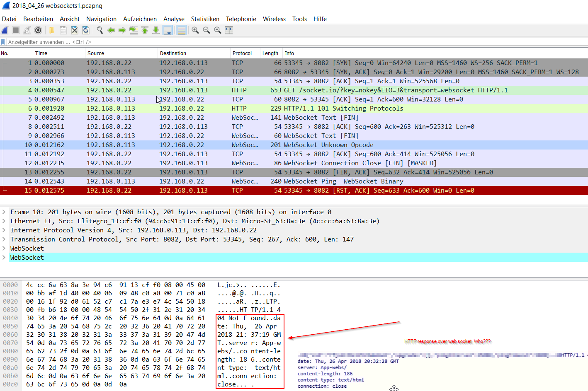588x391 pixels.
Task: Start a new capture with the shark fin icon
Action: 5,30
